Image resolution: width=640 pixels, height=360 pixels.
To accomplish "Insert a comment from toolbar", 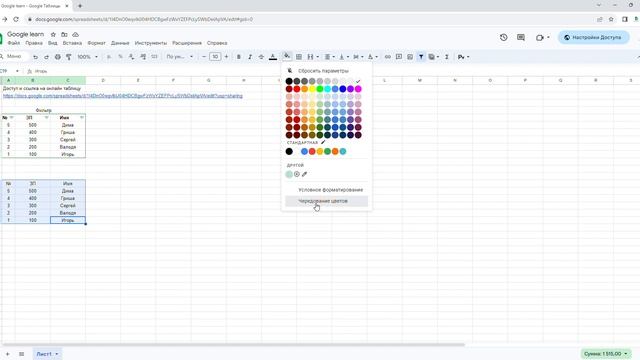I will click(x=399, y=57).
